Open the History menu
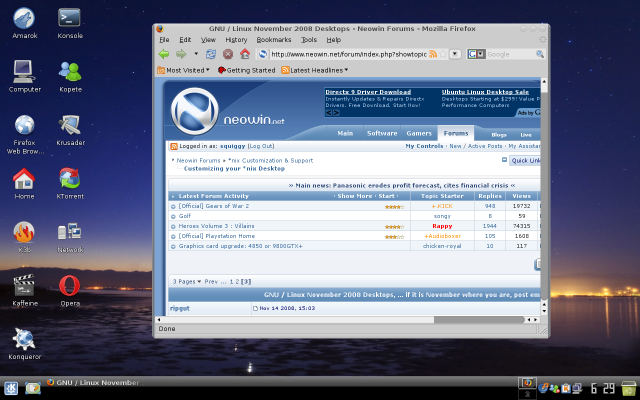 click(x=236, y=40)
